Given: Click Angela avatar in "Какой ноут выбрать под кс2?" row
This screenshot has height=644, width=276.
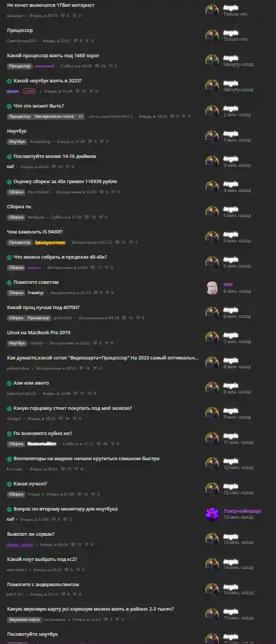Looking at the screenshot, I should (212, 564).
